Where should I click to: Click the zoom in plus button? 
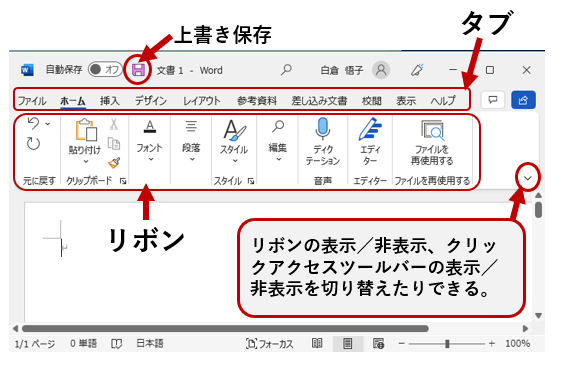point(491,344)
